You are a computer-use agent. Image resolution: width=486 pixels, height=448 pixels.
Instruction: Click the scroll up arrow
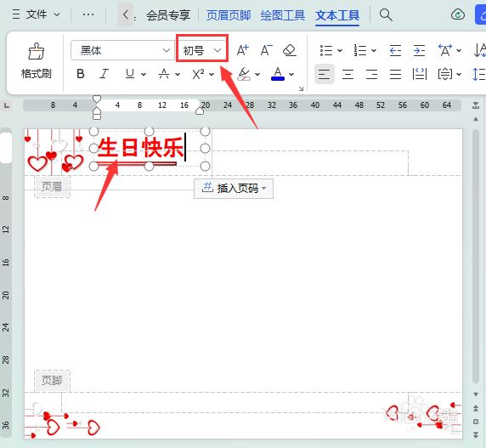476,119
